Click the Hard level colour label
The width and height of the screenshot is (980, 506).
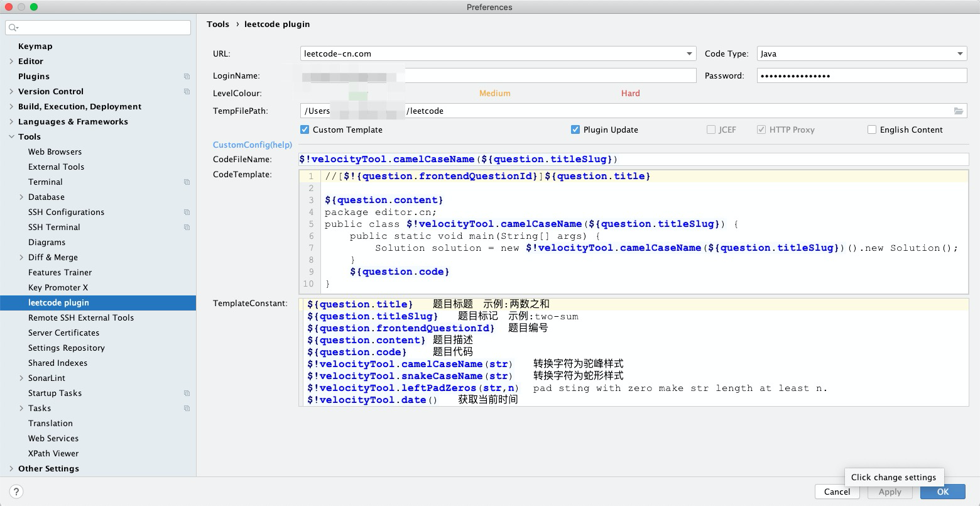point(630,94)
